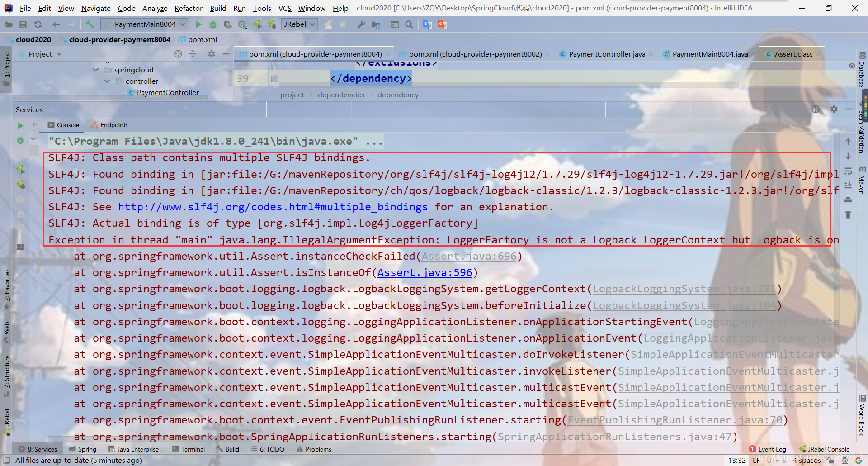The height and width of the screenshot is (466, 868).
Task: Open the Event Log button
Action: tap(768, 449)
